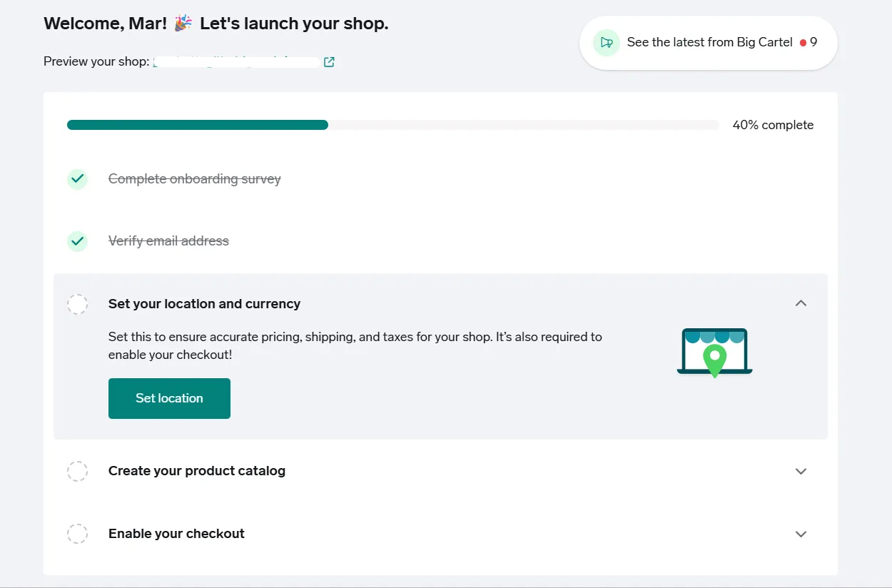Click the red notification dot badge

click(x=803, y=43)
